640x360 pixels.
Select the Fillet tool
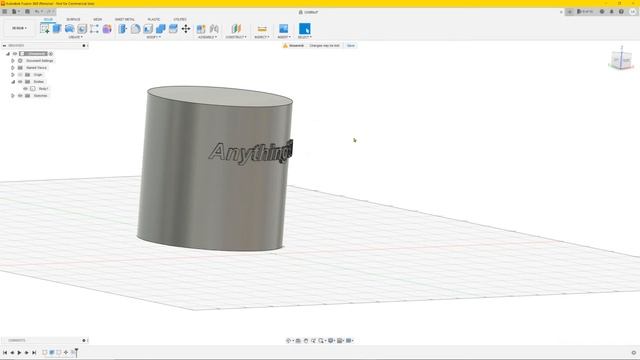(135, 29)
